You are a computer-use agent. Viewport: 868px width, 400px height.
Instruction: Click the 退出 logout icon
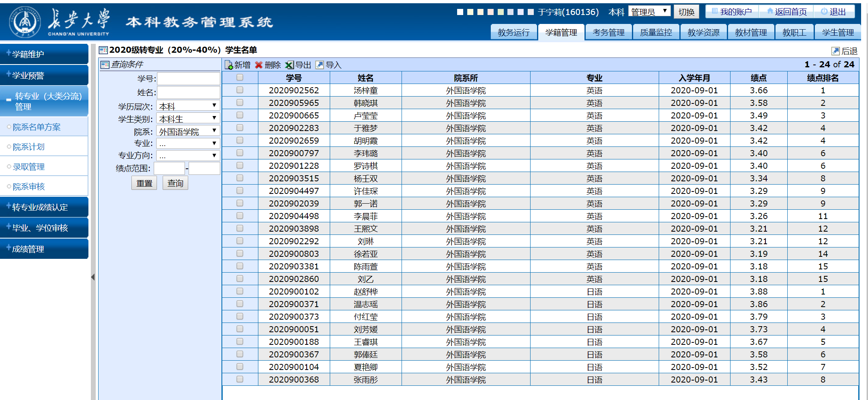click(x=824, y=12)
